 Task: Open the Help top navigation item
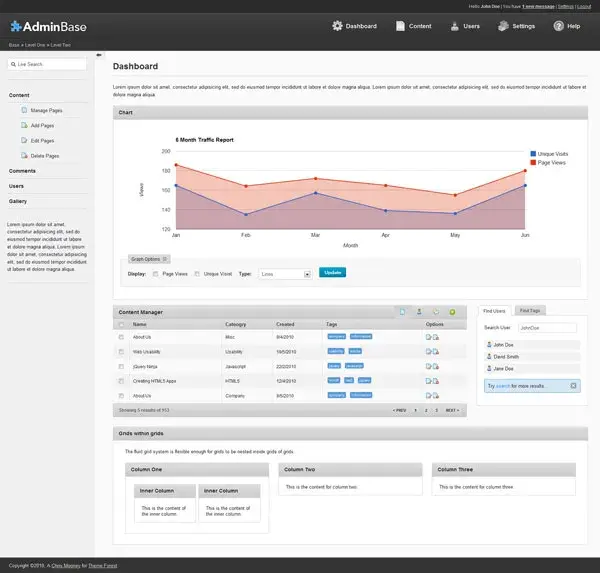[x=567, y=26]
